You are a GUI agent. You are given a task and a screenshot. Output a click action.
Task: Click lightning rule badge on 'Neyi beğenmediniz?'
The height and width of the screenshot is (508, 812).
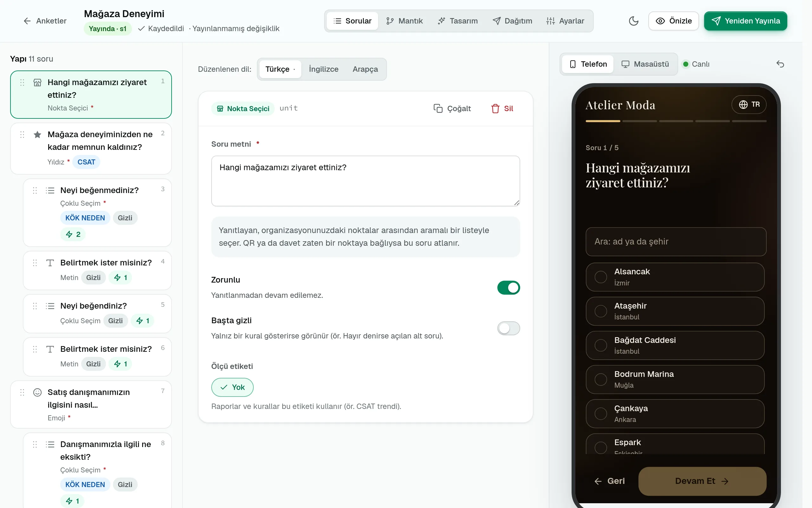tap(73, 234)
